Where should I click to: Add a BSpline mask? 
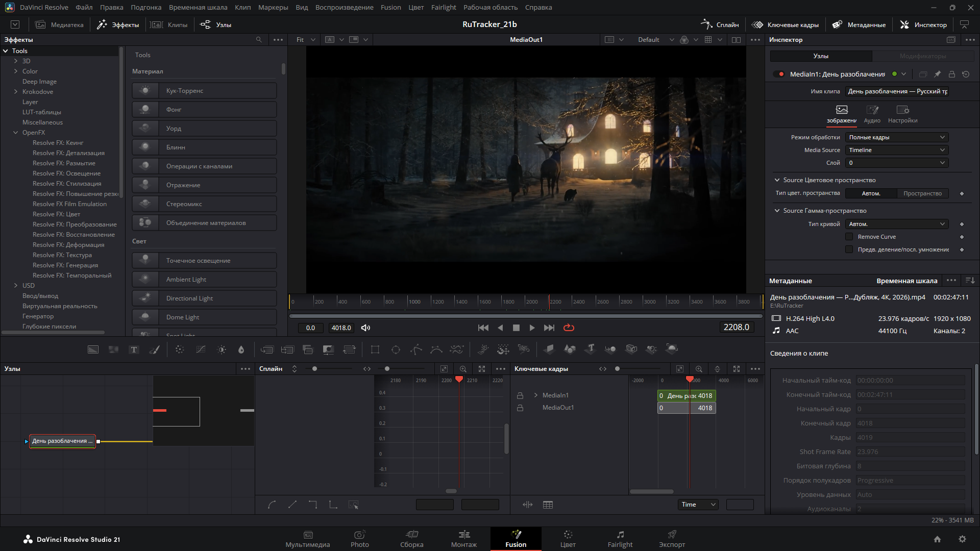[x=436, y=349]
